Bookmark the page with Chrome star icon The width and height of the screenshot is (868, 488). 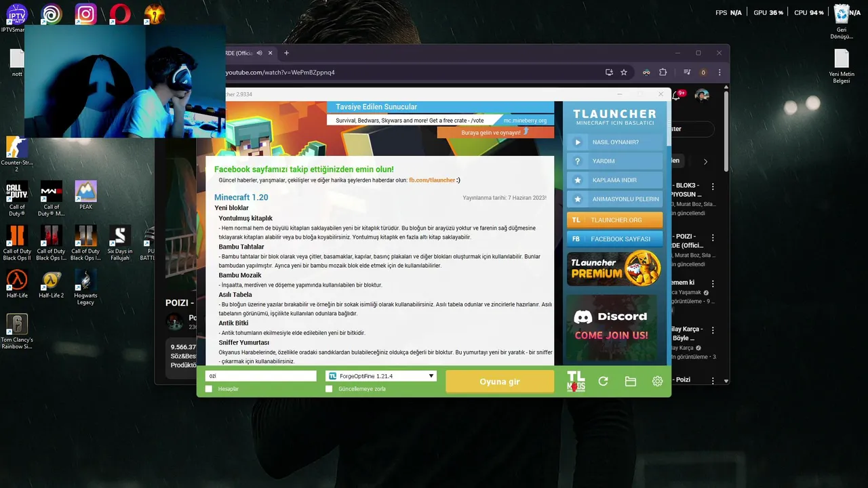(x=624, y=73)
